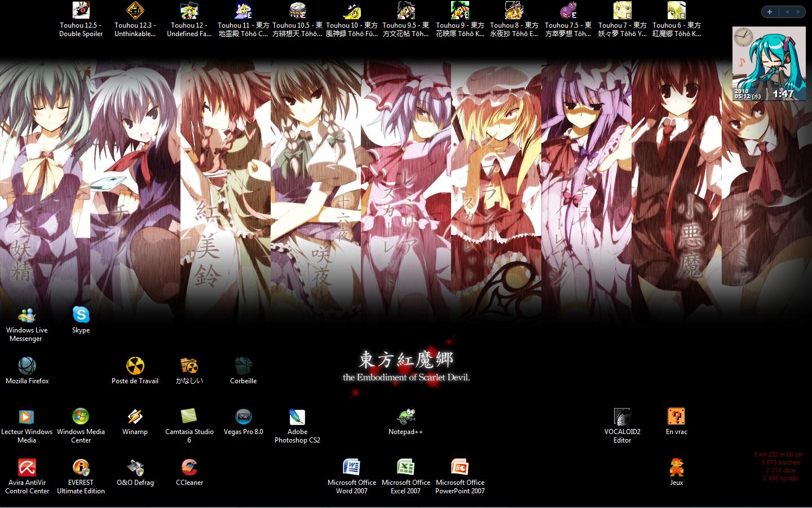
Task: Click the red mouse statistics gadget text
Action: point(778,466)
